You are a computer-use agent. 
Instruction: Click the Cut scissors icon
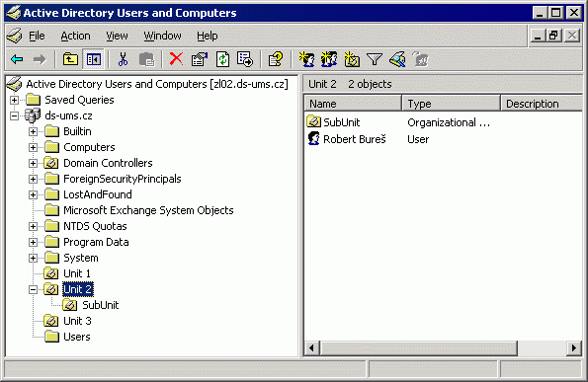(123, 59)
